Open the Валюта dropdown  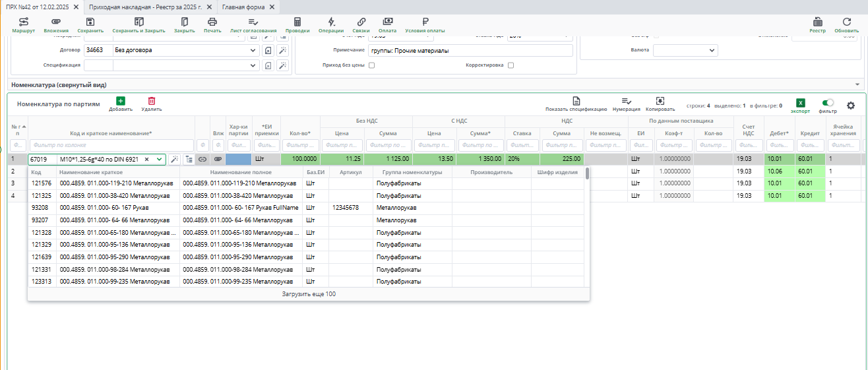(x=712, y=50)
